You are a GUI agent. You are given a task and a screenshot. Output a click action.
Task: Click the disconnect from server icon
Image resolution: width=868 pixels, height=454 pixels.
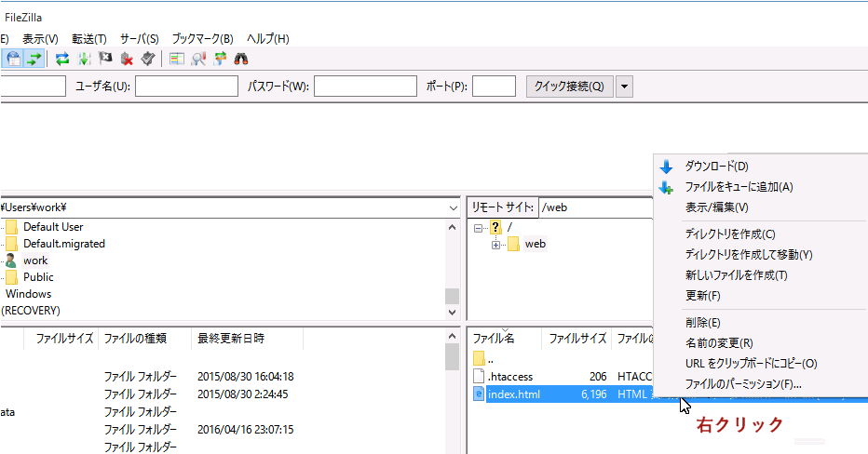[127, 59]
